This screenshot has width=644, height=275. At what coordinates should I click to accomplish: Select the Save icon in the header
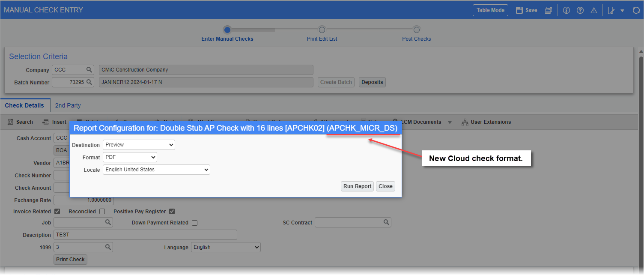[x=526, y=10]
